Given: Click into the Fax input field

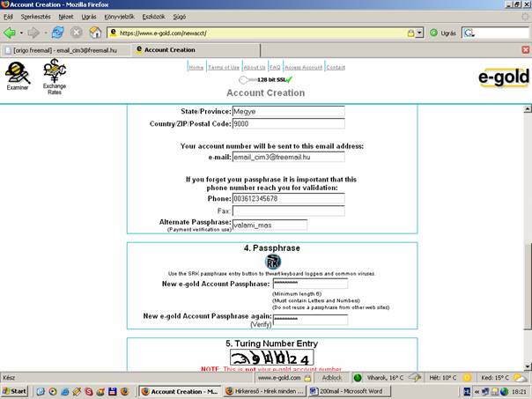Looking at the screenshot, I should pos(288,211).
